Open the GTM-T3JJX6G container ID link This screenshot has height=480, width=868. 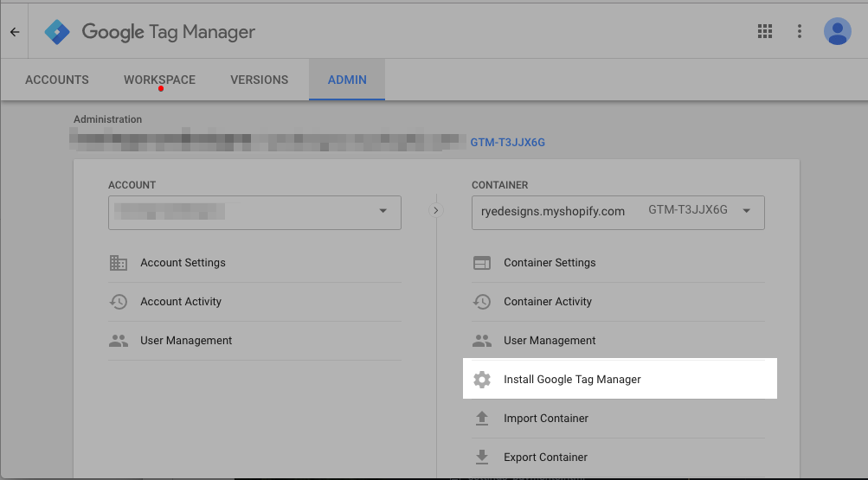point(508,142)
